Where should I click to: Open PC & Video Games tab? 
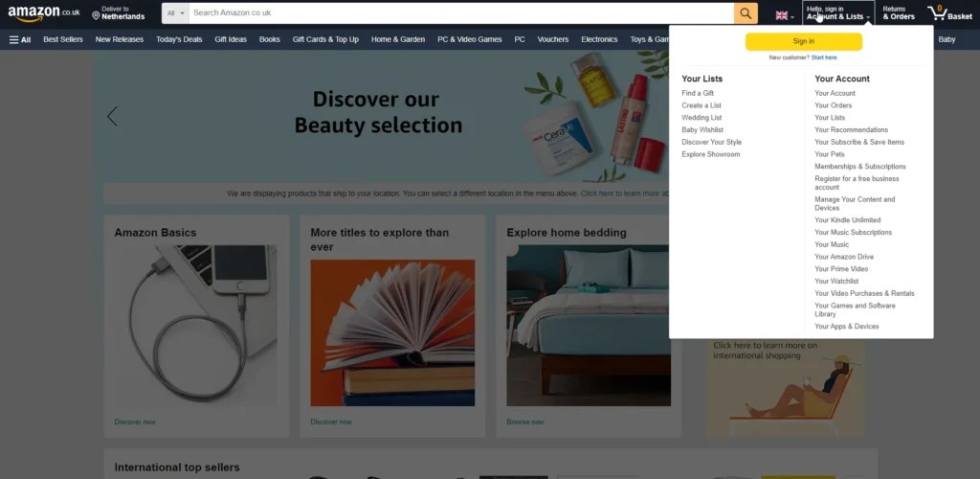[x=469, y=39]
